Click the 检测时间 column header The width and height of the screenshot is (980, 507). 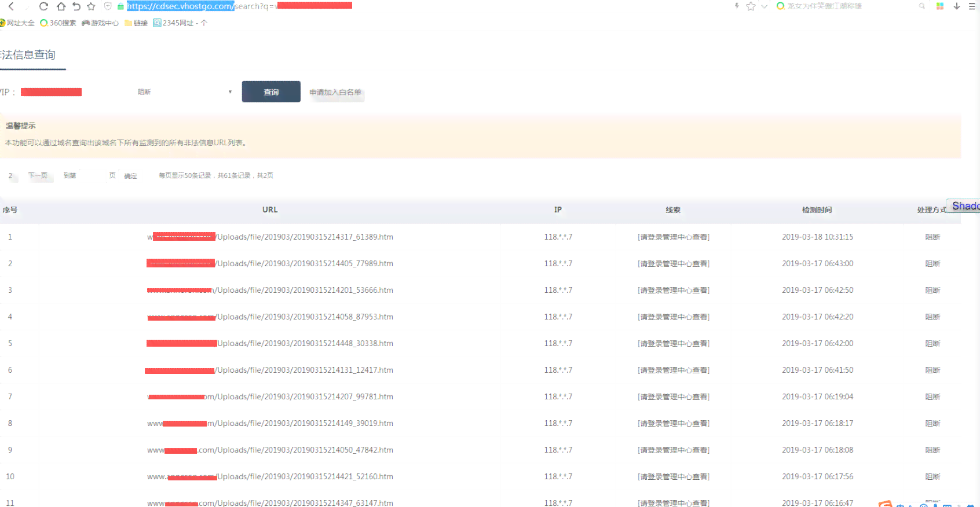(x=817, y=210)
